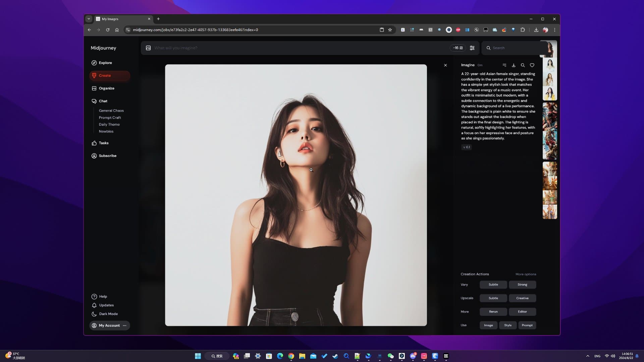The image size is (644, 362).
Task: Go to the Daily Theme chat room
Action: click(x=109, y=124)
